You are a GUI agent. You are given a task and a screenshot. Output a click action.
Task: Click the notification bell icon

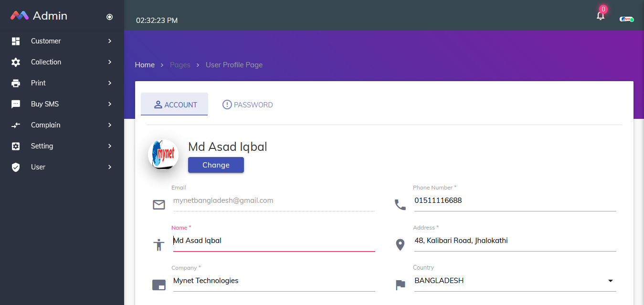600,16
